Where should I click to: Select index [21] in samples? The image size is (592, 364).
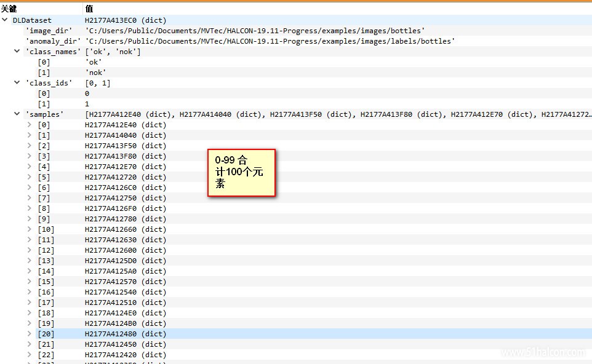[x=46, y=344]
